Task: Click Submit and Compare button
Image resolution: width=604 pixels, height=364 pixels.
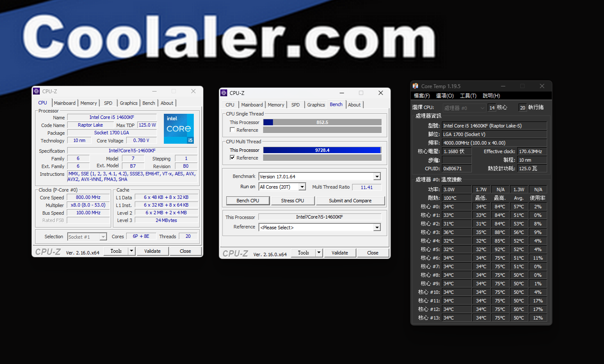Action: [x=350, y=201]
